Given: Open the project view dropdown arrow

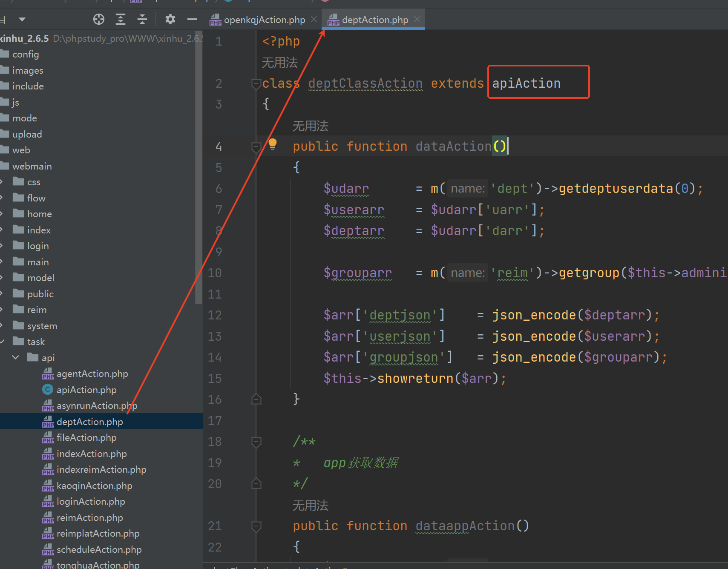Looking at the screenshot, I should (22, 19).
